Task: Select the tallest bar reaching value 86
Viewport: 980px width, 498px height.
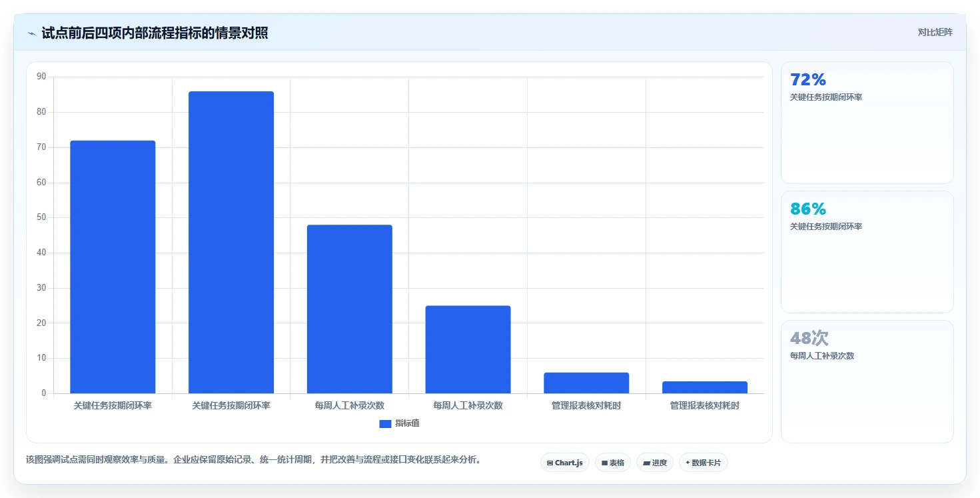Action: (231, 242)
